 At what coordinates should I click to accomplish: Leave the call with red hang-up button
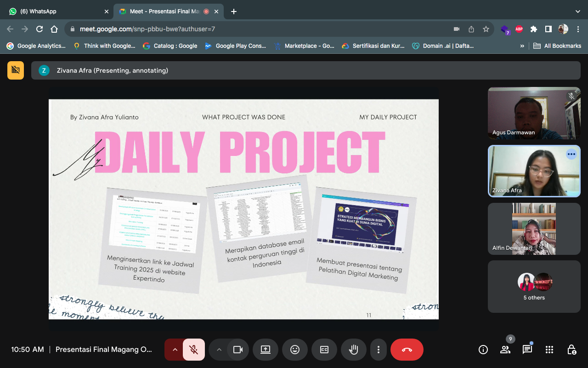point(407,350)
